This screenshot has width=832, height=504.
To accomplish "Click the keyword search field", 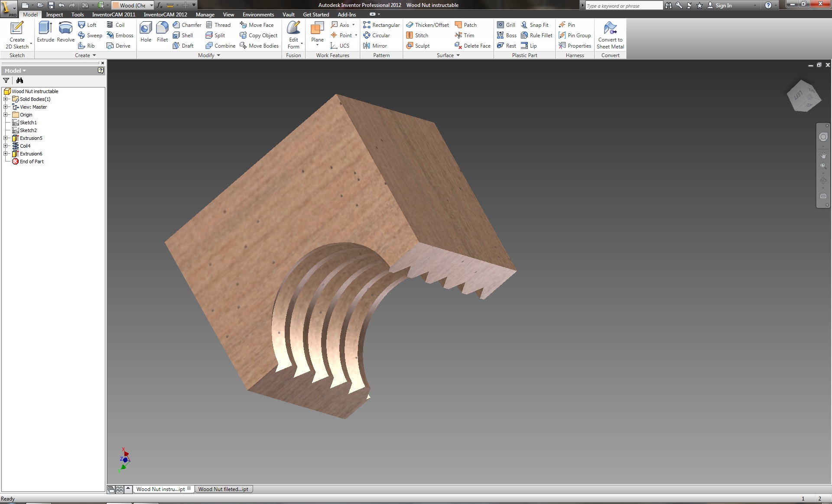I will coord(623,6).
